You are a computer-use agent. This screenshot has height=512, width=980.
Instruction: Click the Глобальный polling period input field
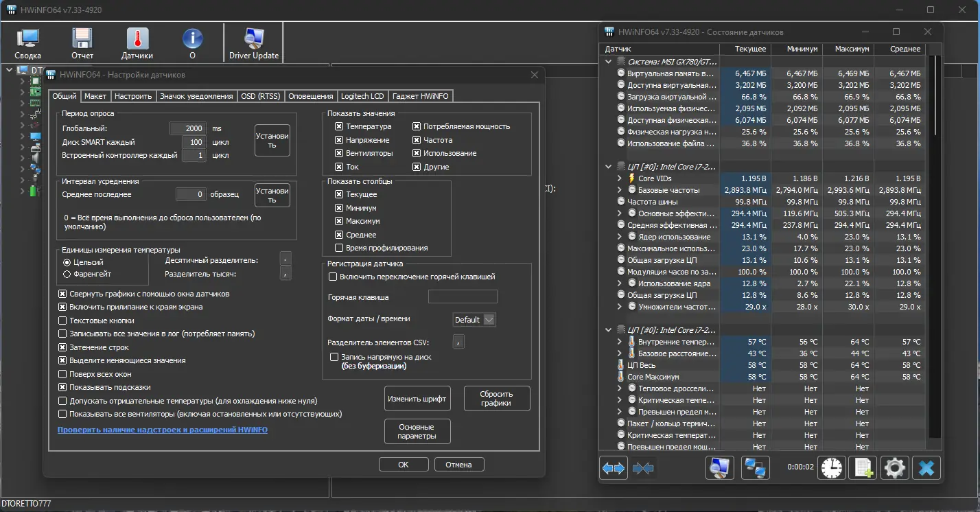coord(188,128)
